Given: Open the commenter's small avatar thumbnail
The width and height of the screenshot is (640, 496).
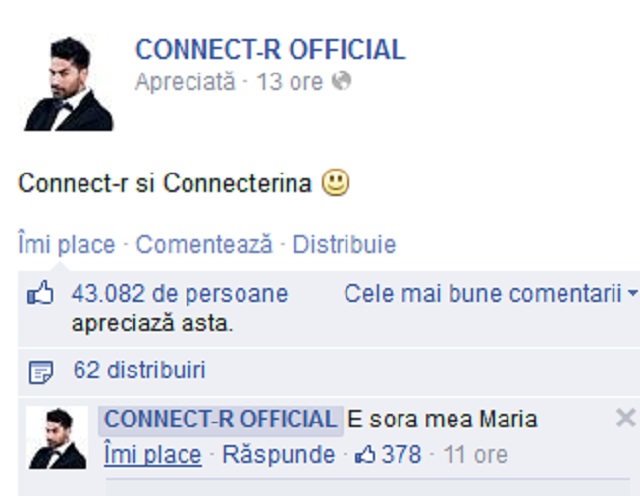Looking at the screenshot, I should 57,438.
